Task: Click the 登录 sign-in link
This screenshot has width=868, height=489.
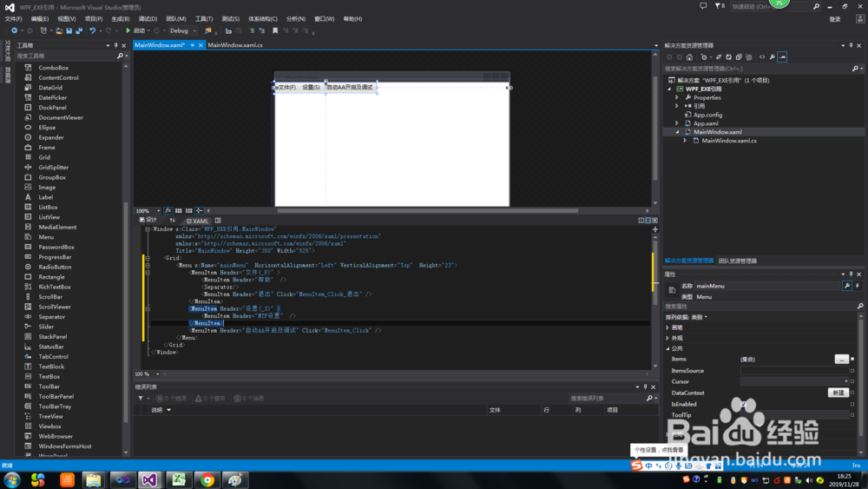Action: click(835, 19)
